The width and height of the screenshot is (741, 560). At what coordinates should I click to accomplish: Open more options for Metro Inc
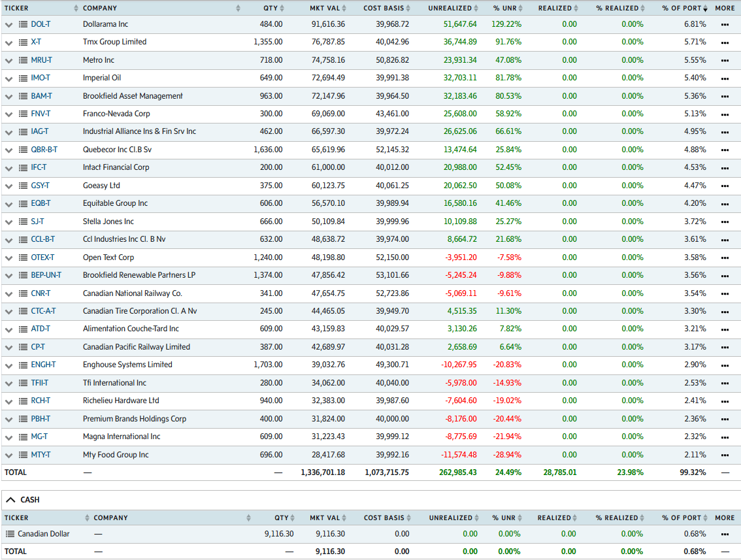[x=725, y=61]
